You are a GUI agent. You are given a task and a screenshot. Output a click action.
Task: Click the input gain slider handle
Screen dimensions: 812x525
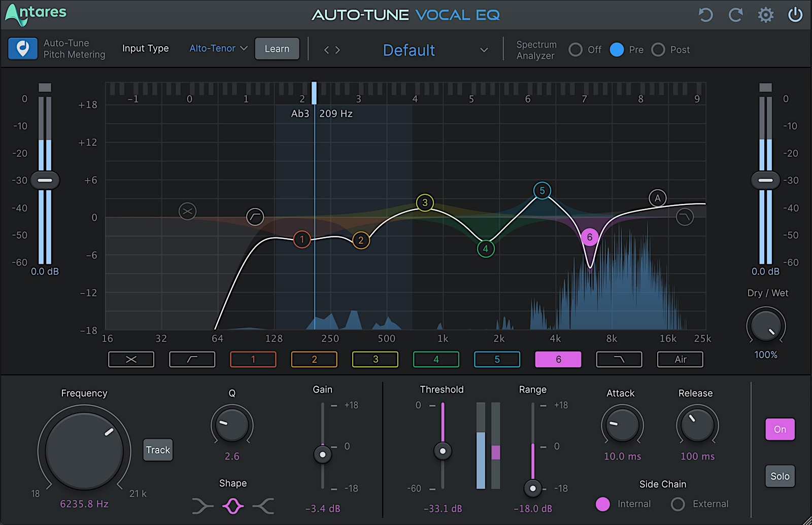coord(45,180)
